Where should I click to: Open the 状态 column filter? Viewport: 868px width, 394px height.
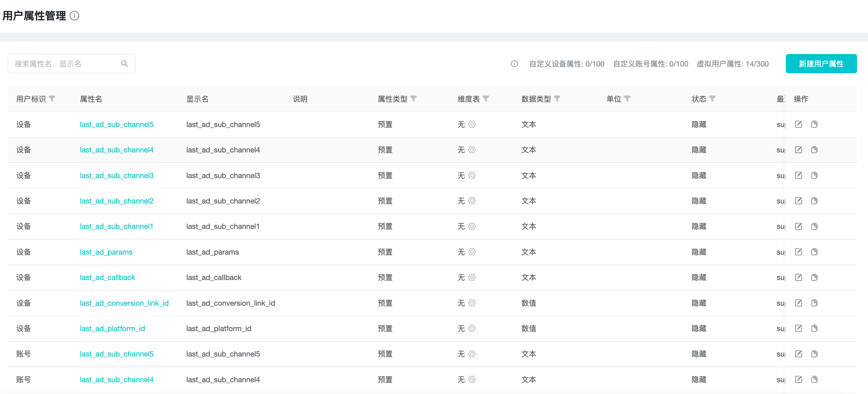(712, 99)
